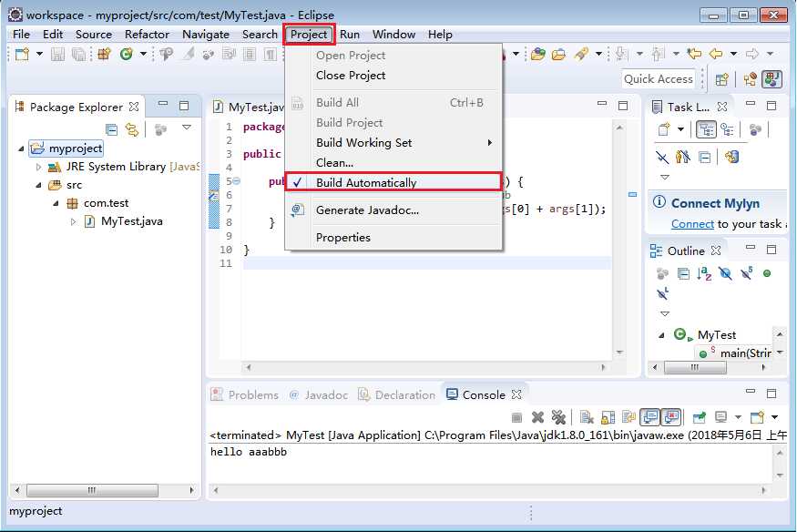
Task: Click the Open Perspective icon
Action: click(x=721, y=79)
